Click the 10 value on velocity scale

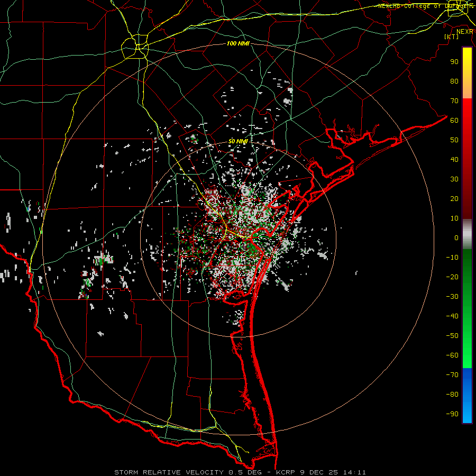(x=454, y=218)
